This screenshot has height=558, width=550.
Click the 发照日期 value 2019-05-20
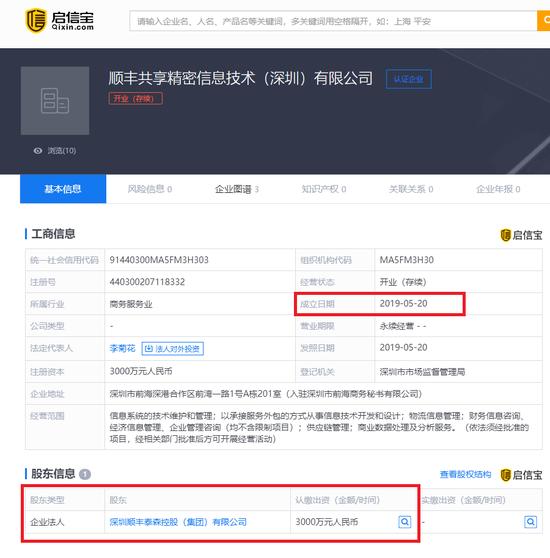point(403,347)
